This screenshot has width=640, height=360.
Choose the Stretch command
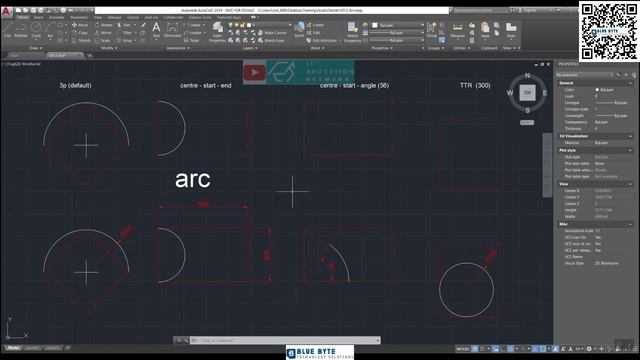click(81, 40)
